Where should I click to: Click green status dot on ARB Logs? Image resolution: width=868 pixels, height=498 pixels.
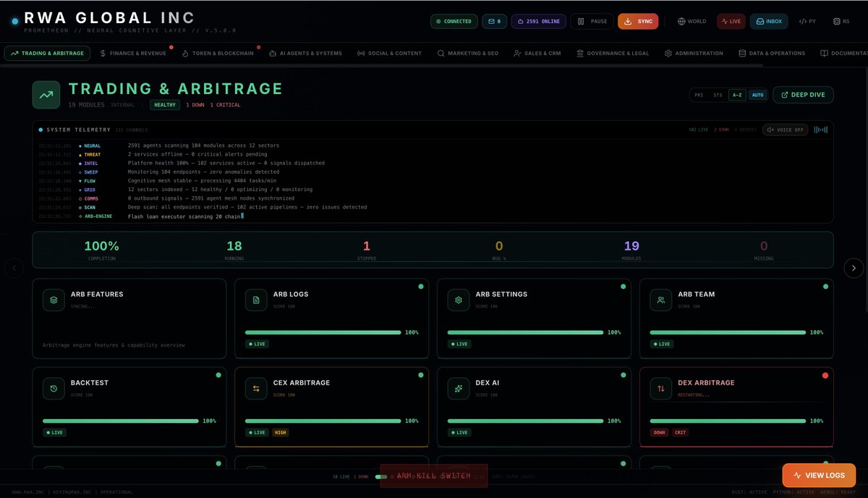420,287
